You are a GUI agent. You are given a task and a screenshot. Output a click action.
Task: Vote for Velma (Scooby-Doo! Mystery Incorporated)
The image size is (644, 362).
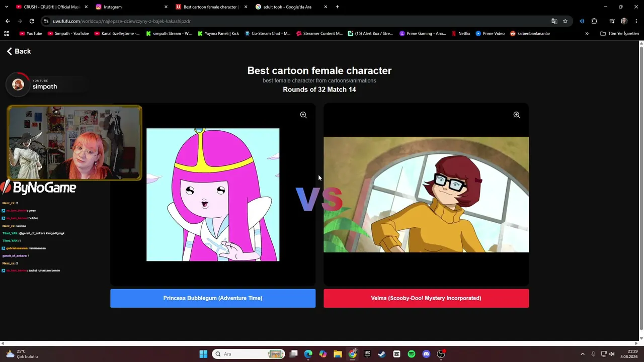click(426, 298)
